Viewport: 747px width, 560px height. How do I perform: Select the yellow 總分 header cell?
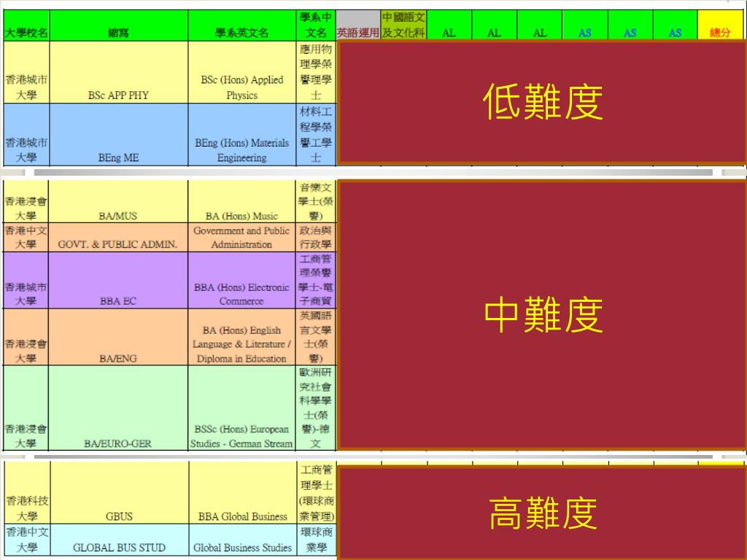pos(720,26)
